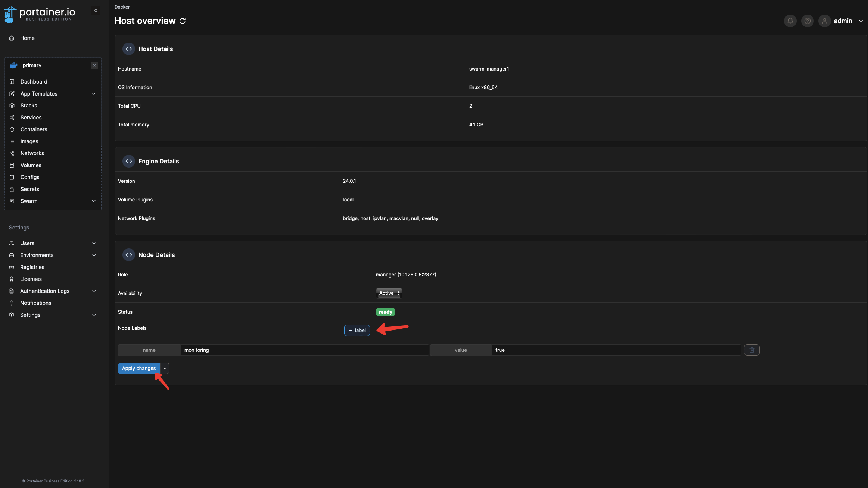Close the primary environment with X
The width and height of the screenshot is (868, 488).
(94, 65)
